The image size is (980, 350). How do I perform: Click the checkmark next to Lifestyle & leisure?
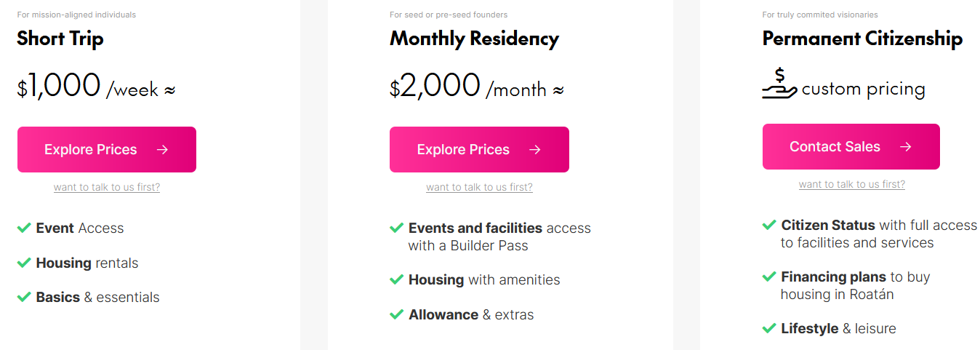[x=769, y=328]
